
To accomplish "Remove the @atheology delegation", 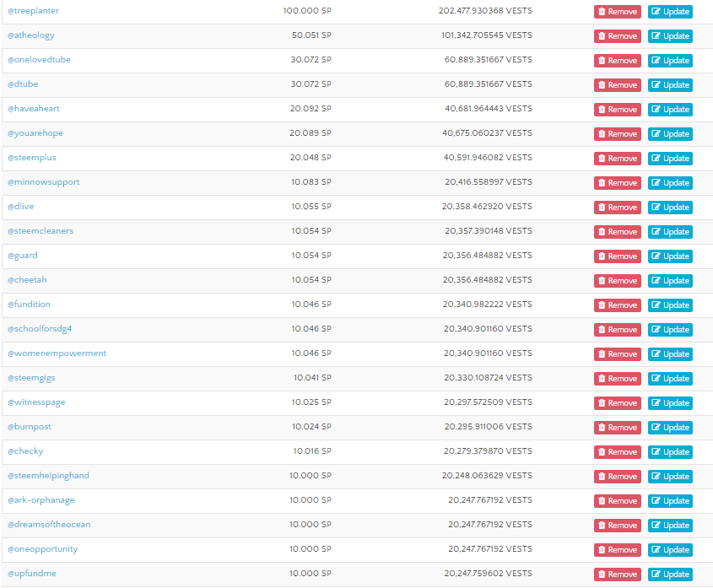I will pos(618,36).
